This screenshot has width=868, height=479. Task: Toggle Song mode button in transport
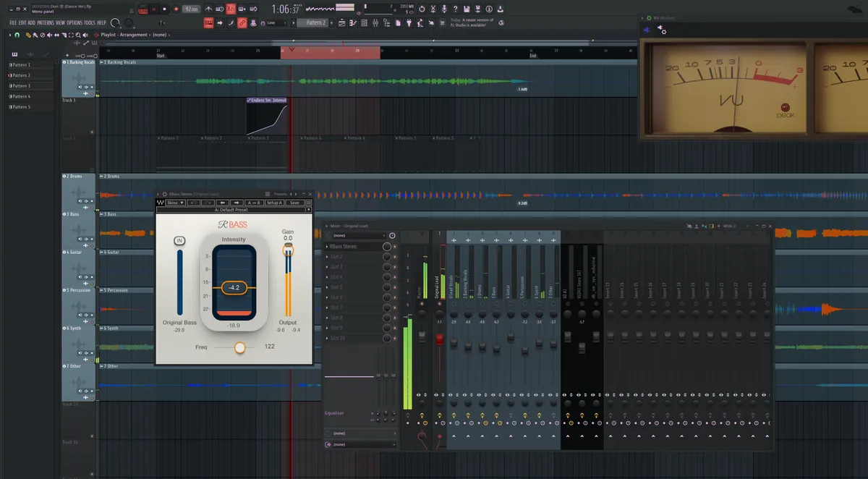(x=142, y=9)
